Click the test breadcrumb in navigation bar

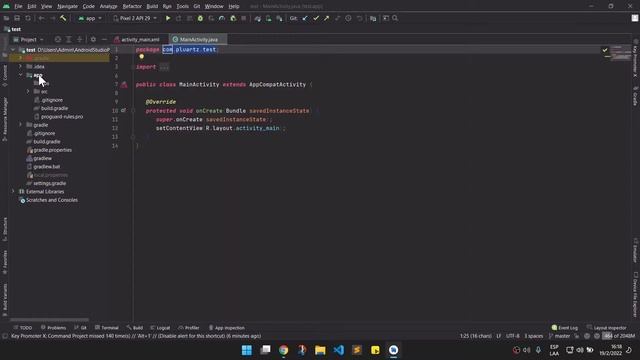pos(13,29)
